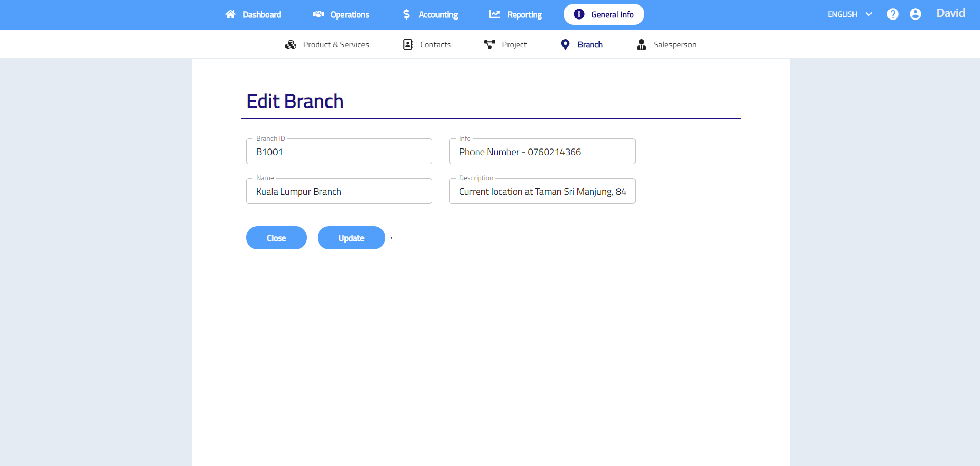
Task: Expand the ENGLISH language dropdown
Action: pos(849,14)
